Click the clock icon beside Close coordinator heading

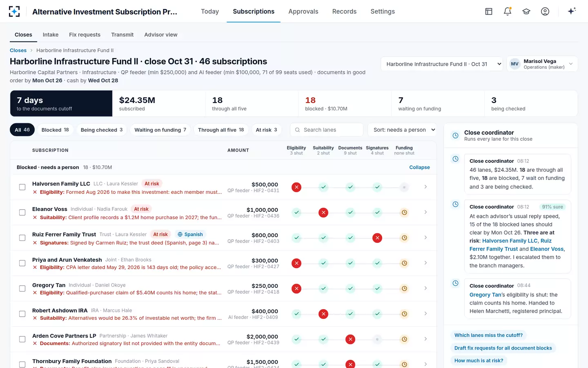tap(455, 136)
